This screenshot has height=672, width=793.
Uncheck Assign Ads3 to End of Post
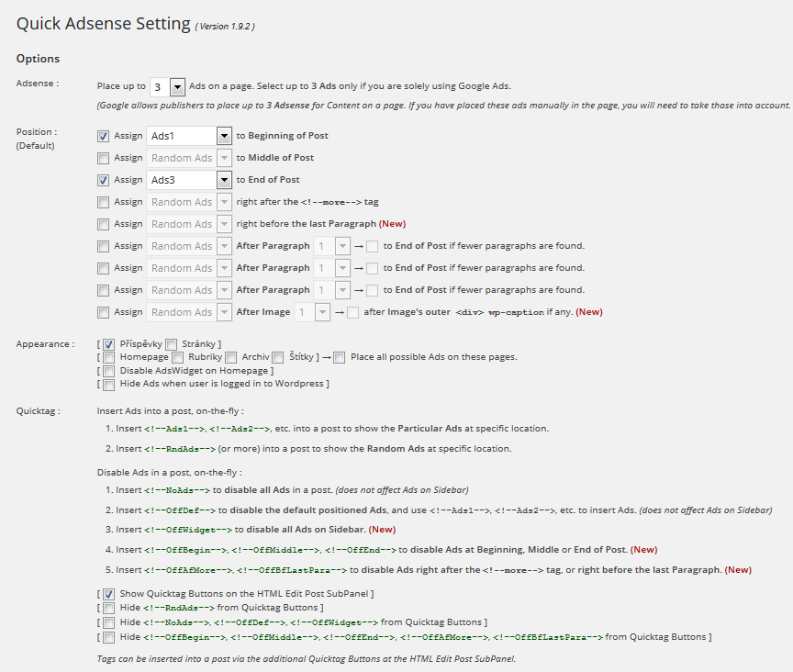pos(104,180)
